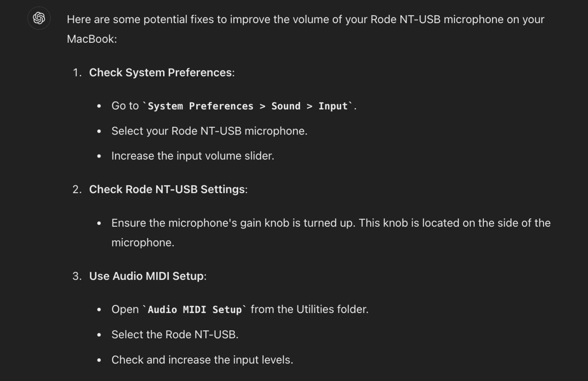Click the 'Check System Preferences' heading
The width and height of the screenshot is (588, 381).
click(160, 73)
